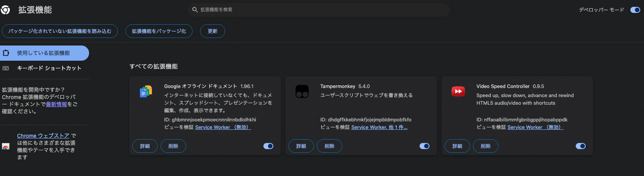Click the puzzle icon beside 使用している拡張機能

pyautogui.click(x=6, y=53)
